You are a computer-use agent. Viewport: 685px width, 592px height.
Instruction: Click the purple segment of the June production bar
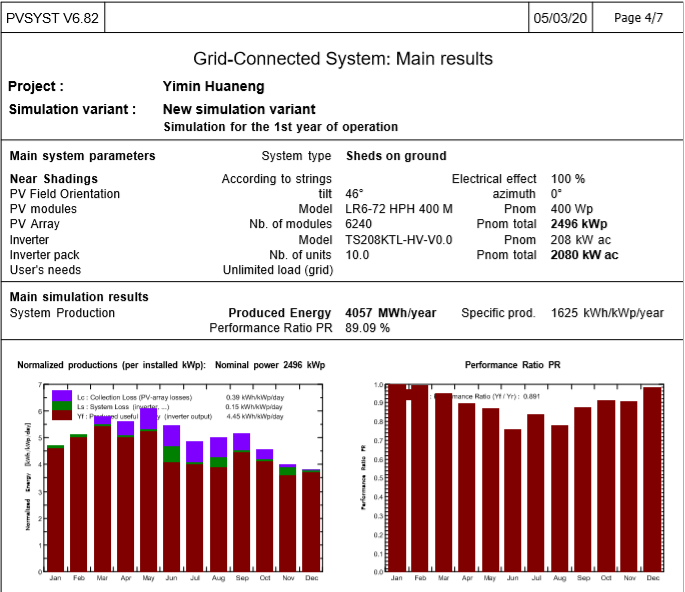[171, 435]
